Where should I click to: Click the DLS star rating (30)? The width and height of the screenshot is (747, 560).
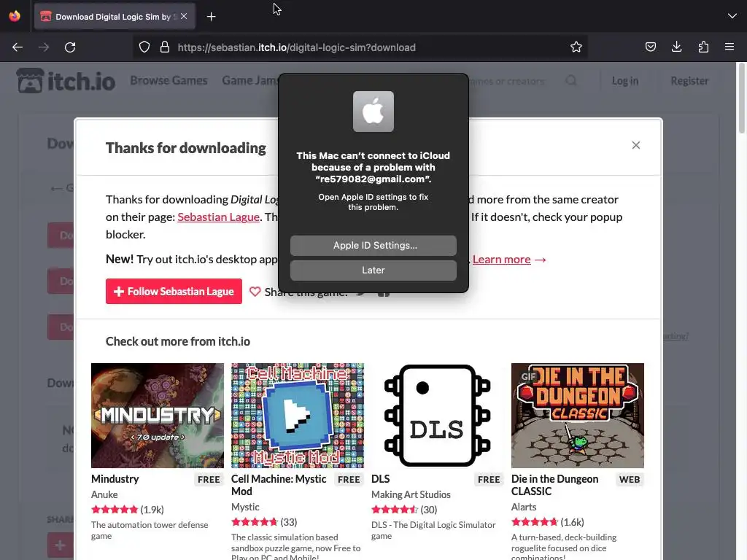pyautogui.click(x=404, y=510)
